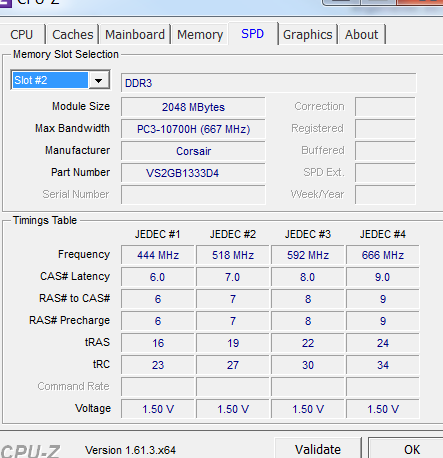Image resolution: width=443 pixels, height=458 pixels.
Task: Click the 6.0 CAS# Latency value
Action: [158, 277]
